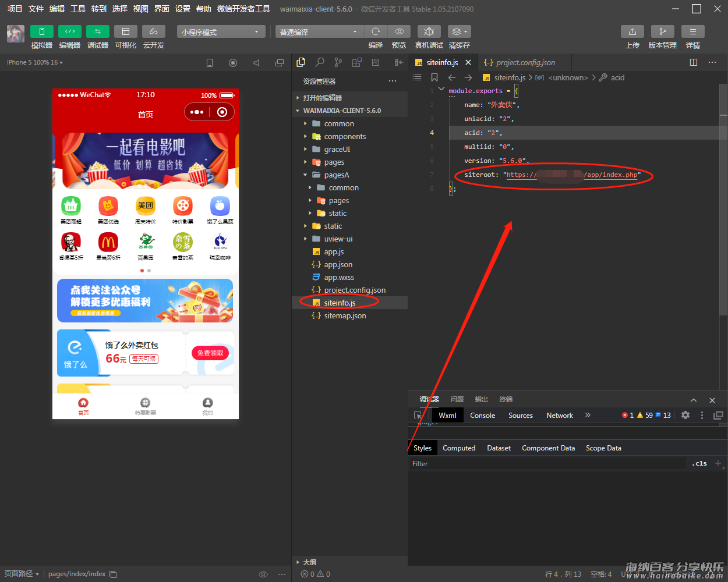This screenshot has height=582, width=728.
Task: Tap the 特惠影票 tab in the simulator
Action: pyautogui.click(x=146, y=406)
